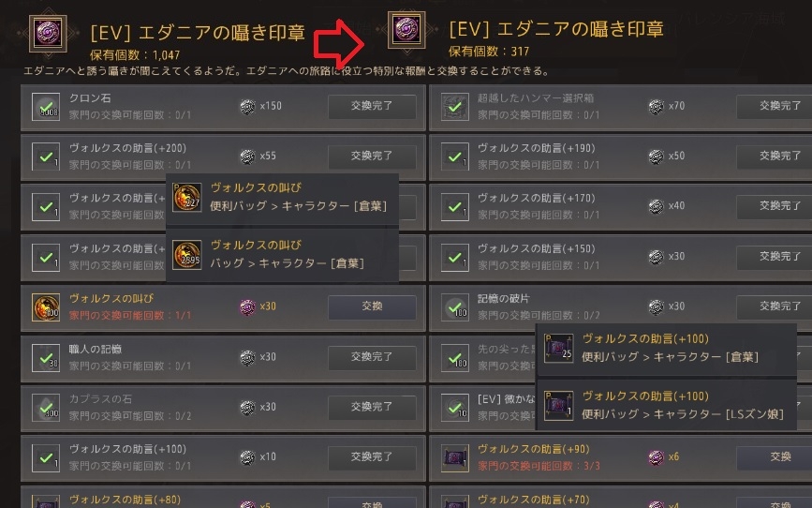Image resolution: width=812 pixels, height=508 pixels.
Task: Exchange seals for ヴォルクスの助言(+90)
Action: [776, 457]
